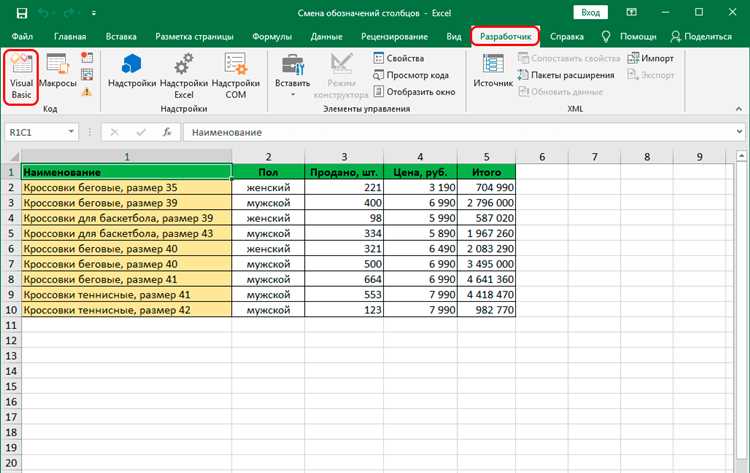The height and width of the screenshot is (473, 750).
Task: Select row header 12
Action: 11,341
